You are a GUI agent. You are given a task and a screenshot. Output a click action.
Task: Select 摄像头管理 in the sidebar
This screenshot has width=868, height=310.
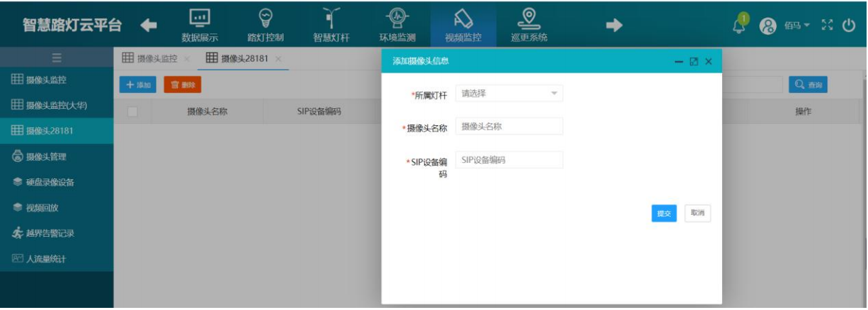pos(50,156)
